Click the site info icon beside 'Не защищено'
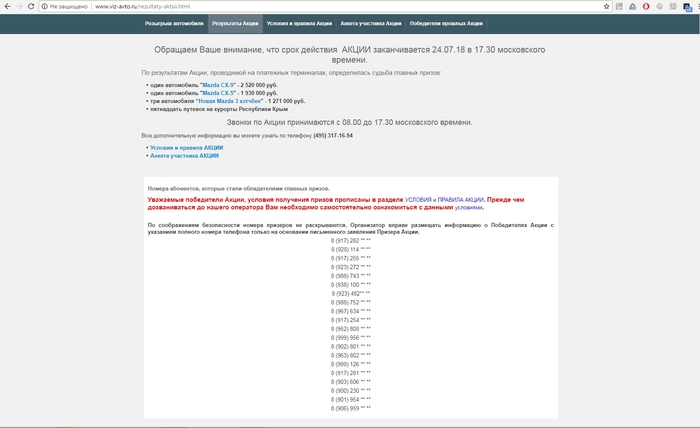700x428 pixels. (46, 6)
